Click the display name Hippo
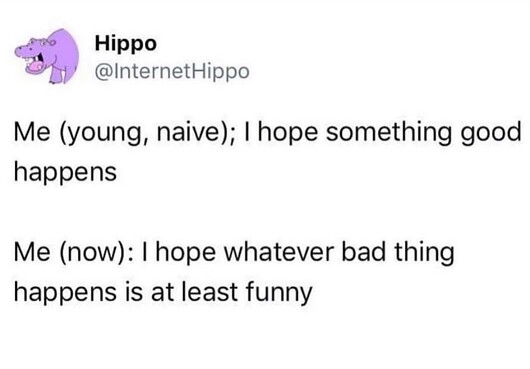 [126, 44]
